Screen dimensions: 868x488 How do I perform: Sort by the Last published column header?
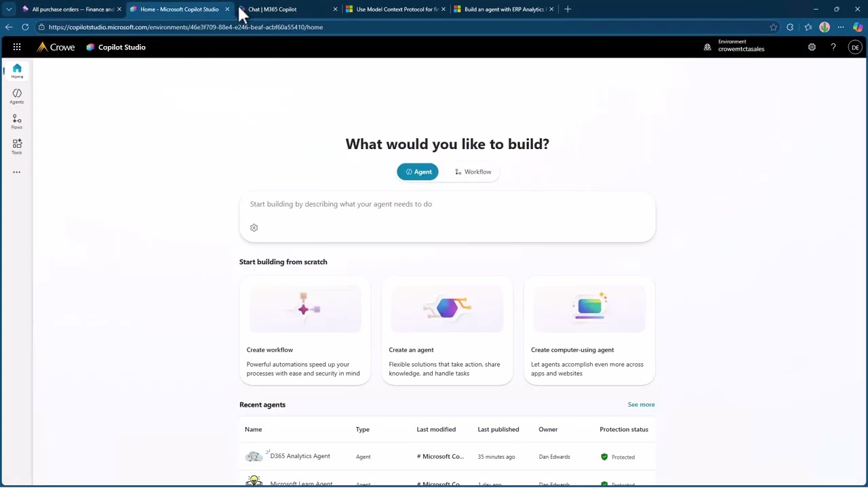point(498,430)
